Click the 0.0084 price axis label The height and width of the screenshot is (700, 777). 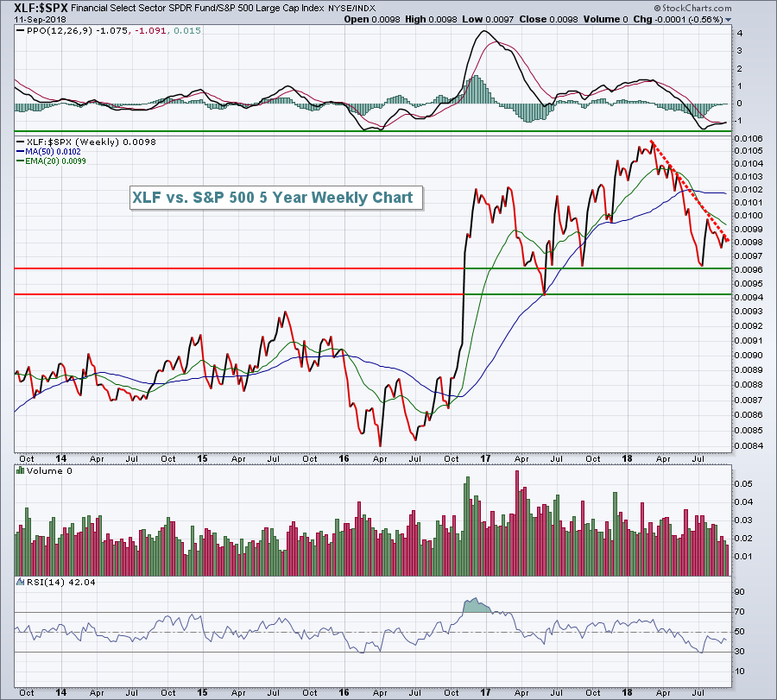[749, 446]
